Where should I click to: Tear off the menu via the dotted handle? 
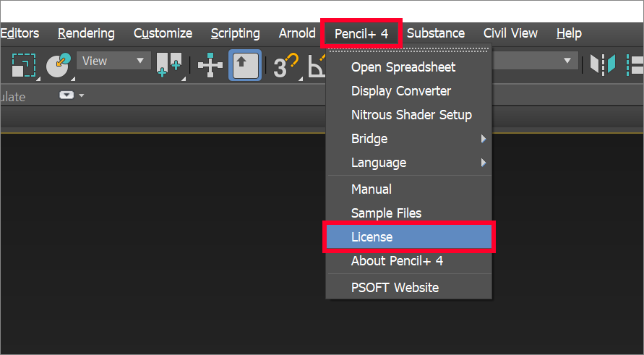pyautogui.click(x=409, y=50)
